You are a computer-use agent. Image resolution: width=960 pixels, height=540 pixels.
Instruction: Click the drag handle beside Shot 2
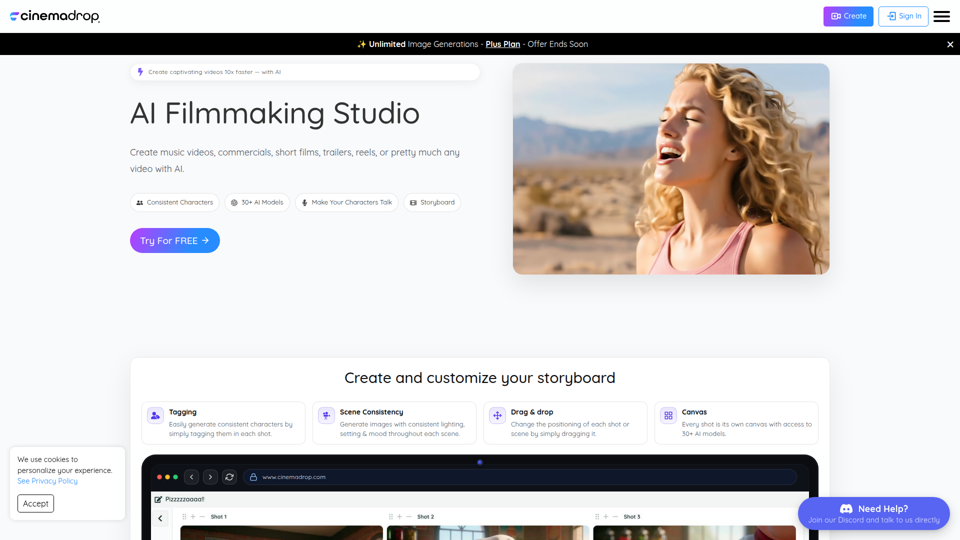click(391, 517)
